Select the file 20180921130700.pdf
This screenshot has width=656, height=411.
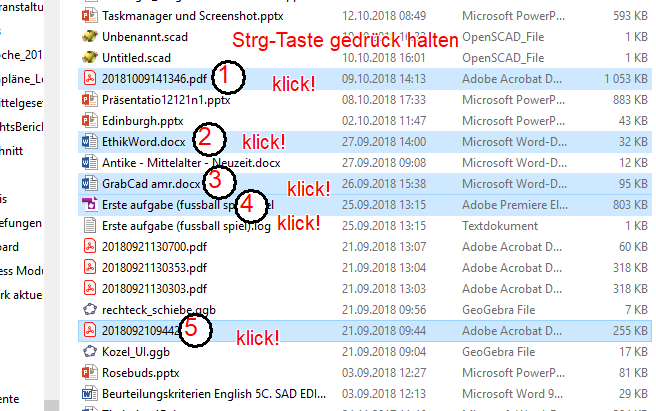365,247
